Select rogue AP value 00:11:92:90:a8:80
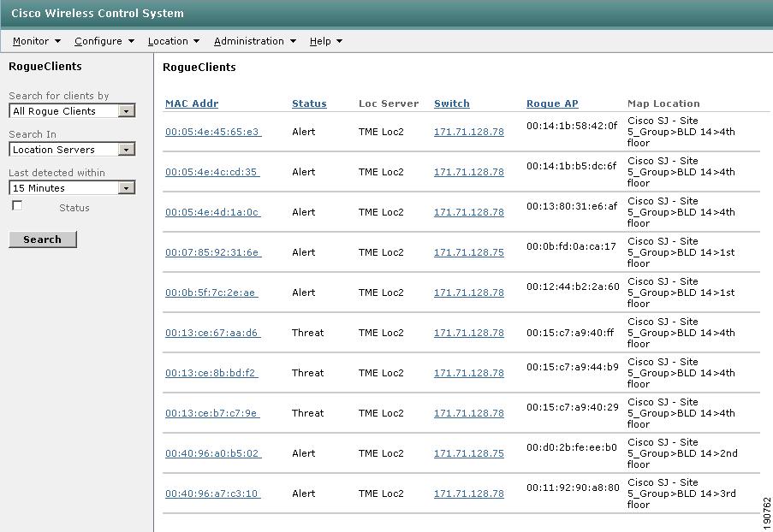The image size is (773, 532). pyautogui.click(x=573, y=488)
